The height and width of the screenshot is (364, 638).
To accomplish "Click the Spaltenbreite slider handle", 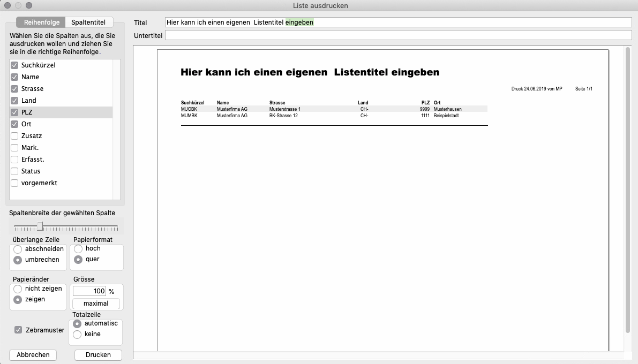I will [x=40, y=226].
